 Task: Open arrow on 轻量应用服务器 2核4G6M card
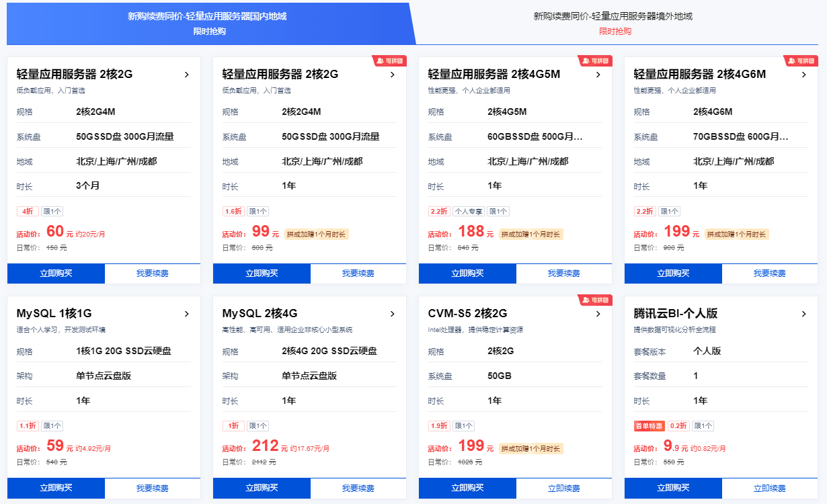(x=803, y=75)
